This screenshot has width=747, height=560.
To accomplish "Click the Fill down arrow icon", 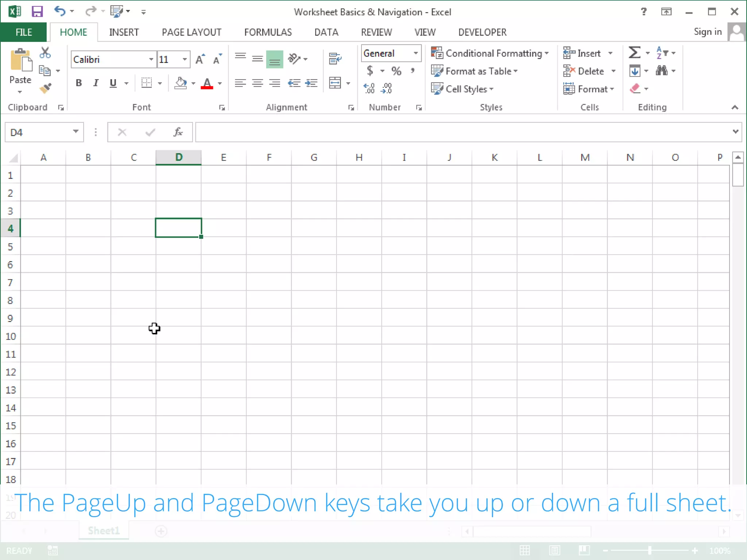I will [635, 71].
